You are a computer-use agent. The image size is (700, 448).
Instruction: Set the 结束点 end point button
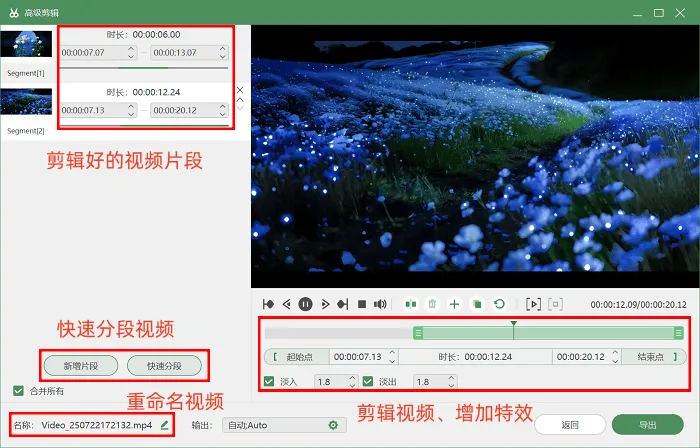pyautogui.click(x=654, y=357)
